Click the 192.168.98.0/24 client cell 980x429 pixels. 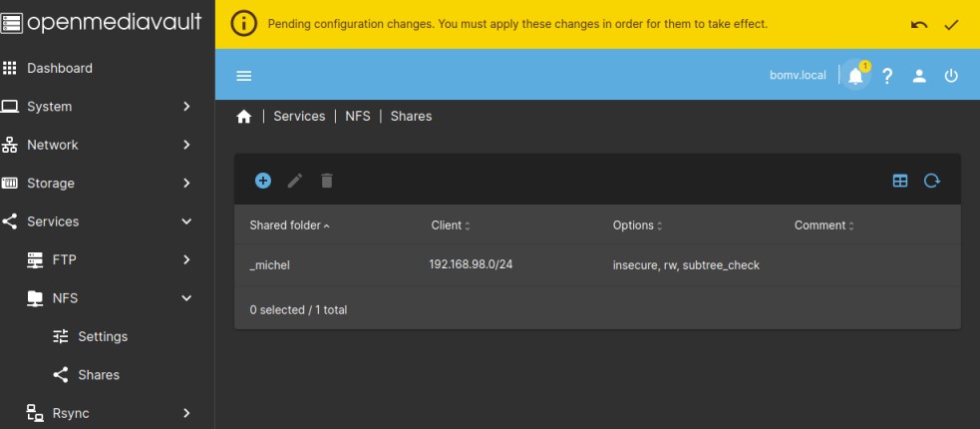(471, 264)
